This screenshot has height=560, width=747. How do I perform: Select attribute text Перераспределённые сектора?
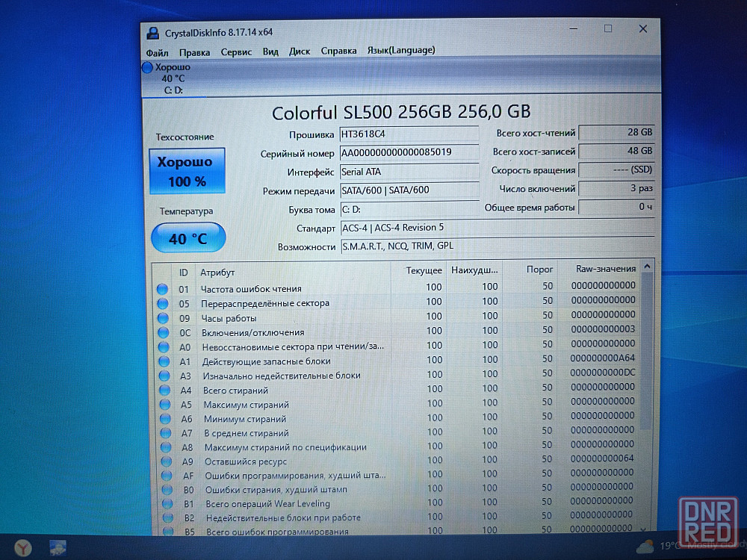click(265, 303)
